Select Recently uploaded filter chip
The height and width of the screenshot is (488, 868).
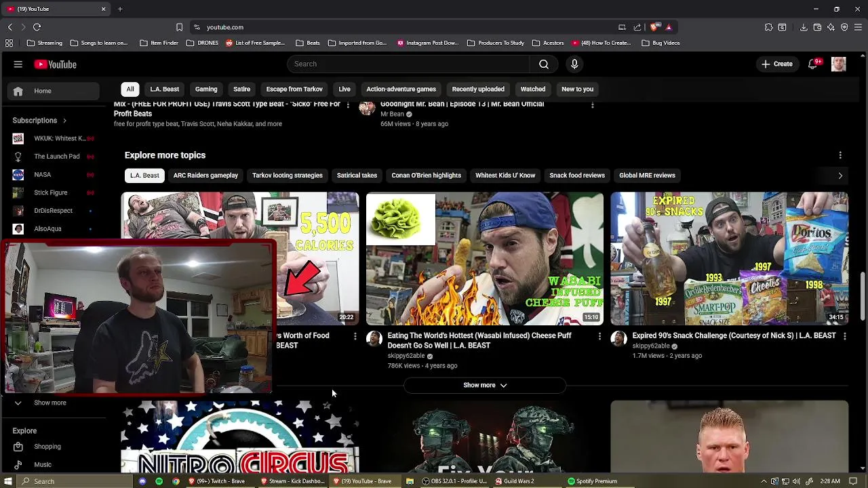478,89
